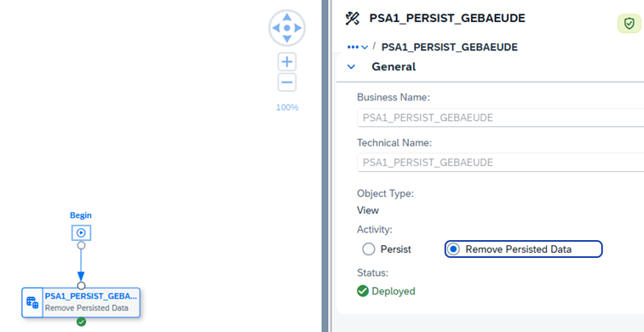Click the Business Name input field

(x=500, y=117)
